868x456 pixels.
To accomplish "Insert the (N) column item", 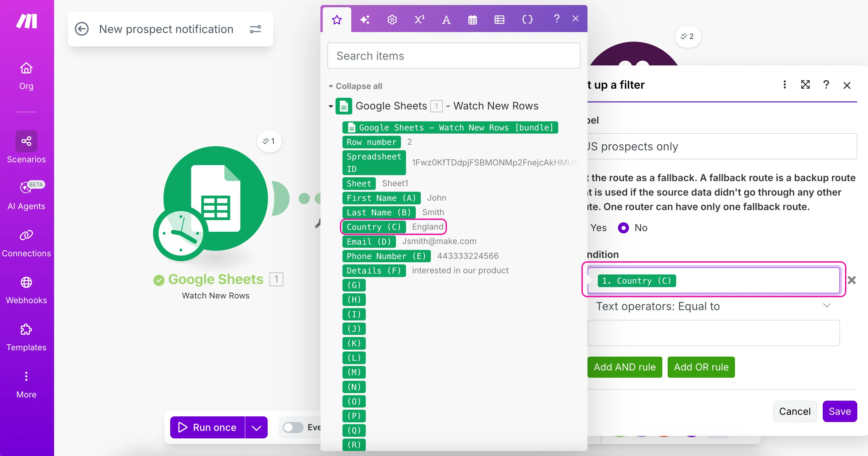I will point(354,387).
